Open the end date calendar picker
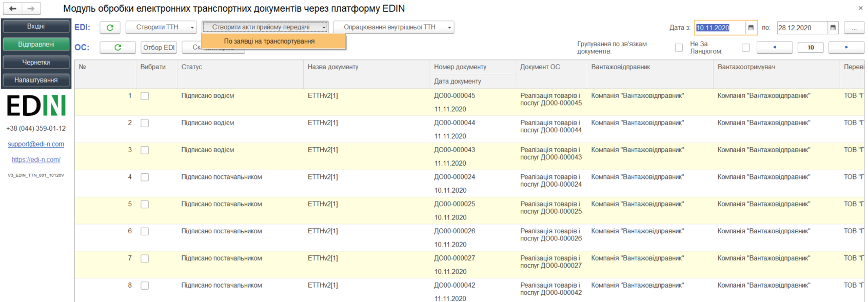Viewport: 868px width, 302px height. [833, 28]
